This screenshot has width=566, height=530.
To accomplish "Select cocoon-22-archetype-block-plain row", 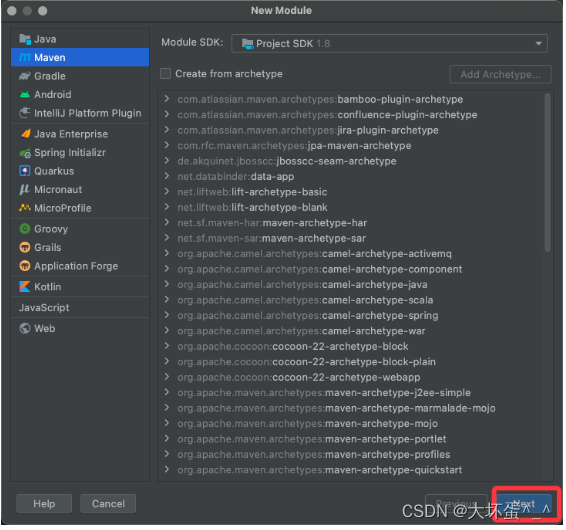I will coord(351,362).
